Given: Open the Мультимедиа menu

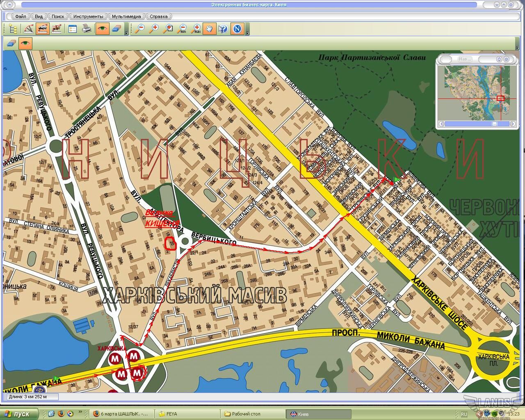Looking at the screenshot, I should click(126, 16).
